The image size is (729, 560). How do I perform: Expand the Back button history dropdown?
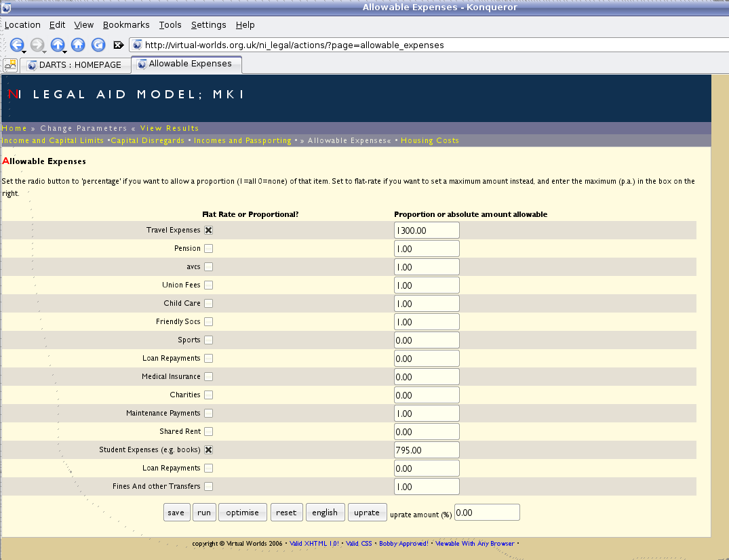click(x=24, y=52)
